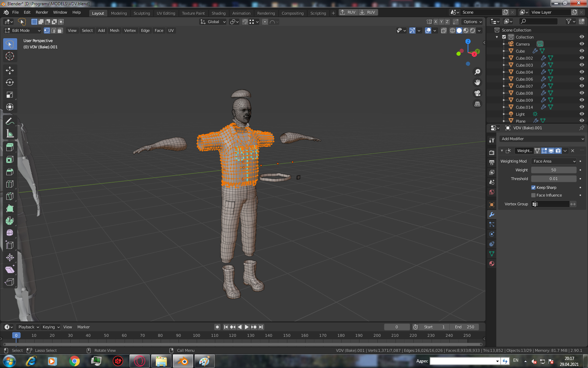Select the Bevel tool
This screenshot has width=588, height=368.
click(10, 172)
